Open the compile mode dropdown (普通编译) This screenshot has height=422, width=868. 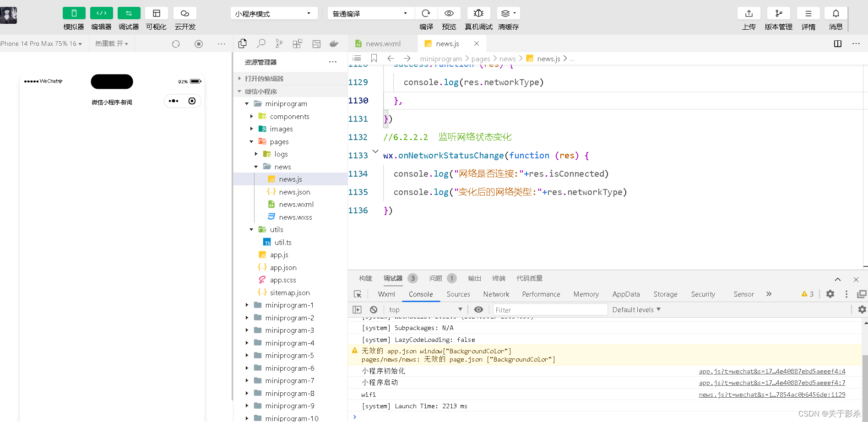pyautogui.click(x=370, y=13)
